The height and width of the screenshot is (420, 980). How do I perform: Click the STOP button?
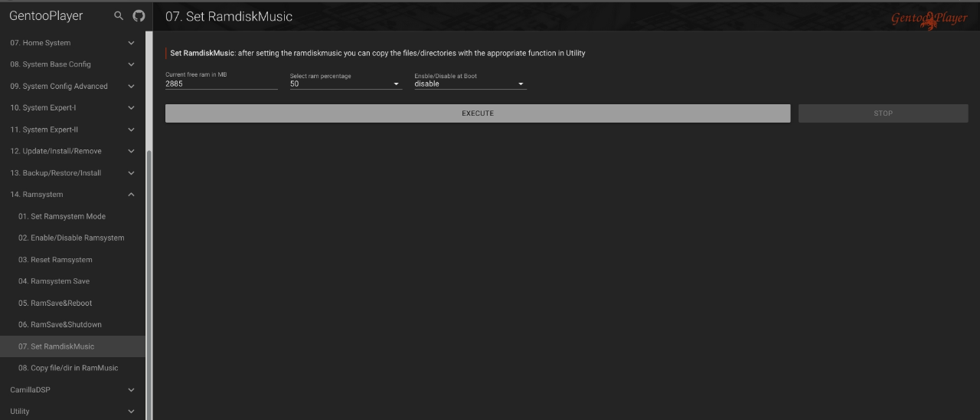pyautogui.click(x=884, y=113)
